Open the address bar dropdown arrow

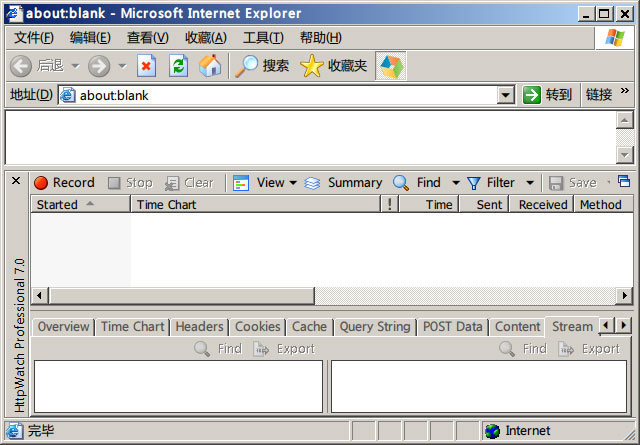pyautogui.click(x=506, y=96)
